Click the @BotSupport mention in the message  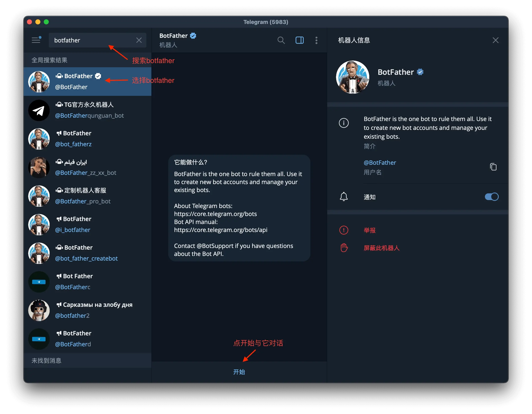point(215,246)
